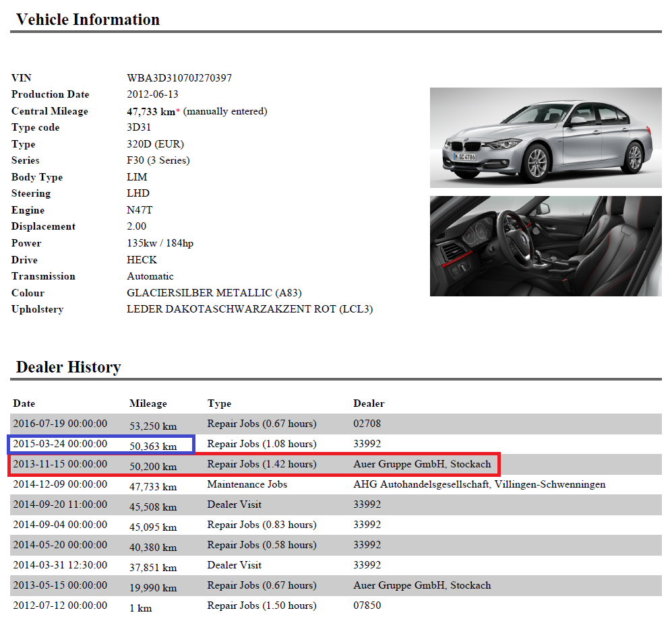Click the series value F30 (3 Series)

158,160
